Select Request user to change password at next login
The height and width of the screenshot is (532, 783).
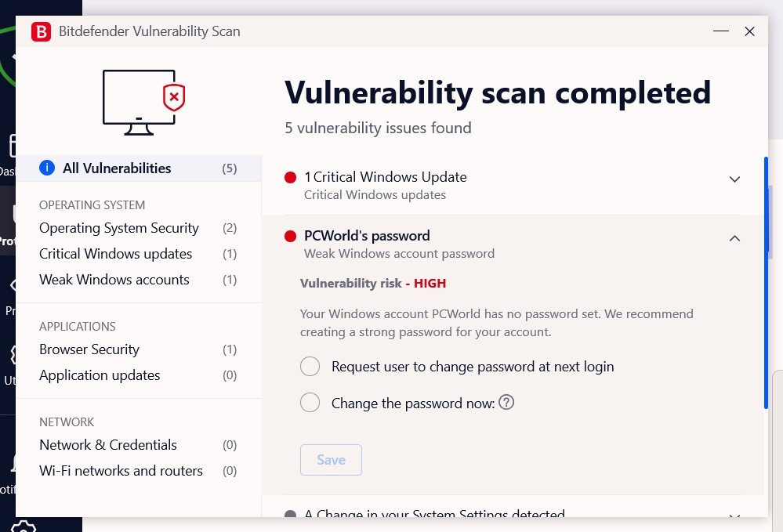click(310, 366)
